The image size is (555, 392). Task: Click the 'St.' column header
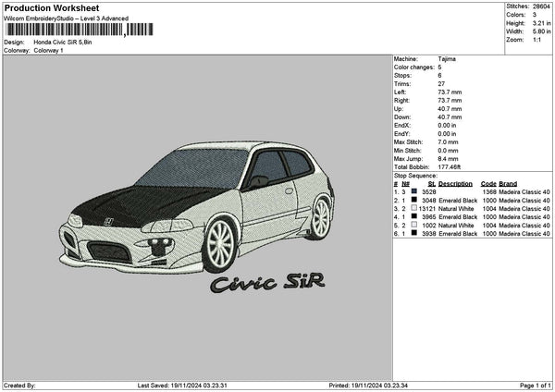[431, 184]
